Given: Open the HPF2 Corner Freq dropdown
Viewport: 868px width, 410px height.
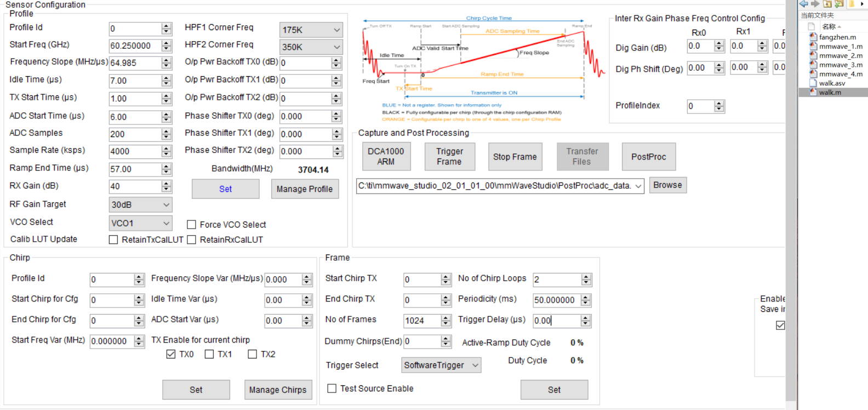Looking at the screenshot, I should point(311,47).
